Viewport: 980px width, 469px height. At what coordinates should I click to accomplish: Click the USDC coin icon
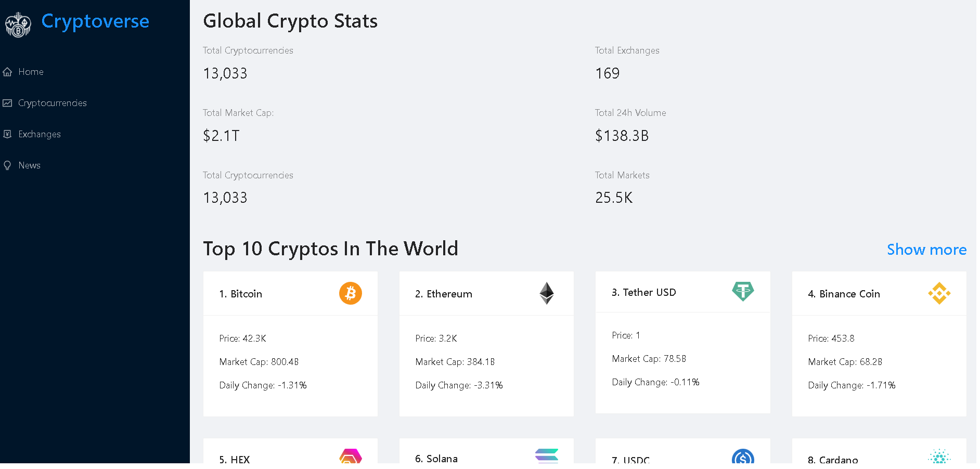click(742, 457)
